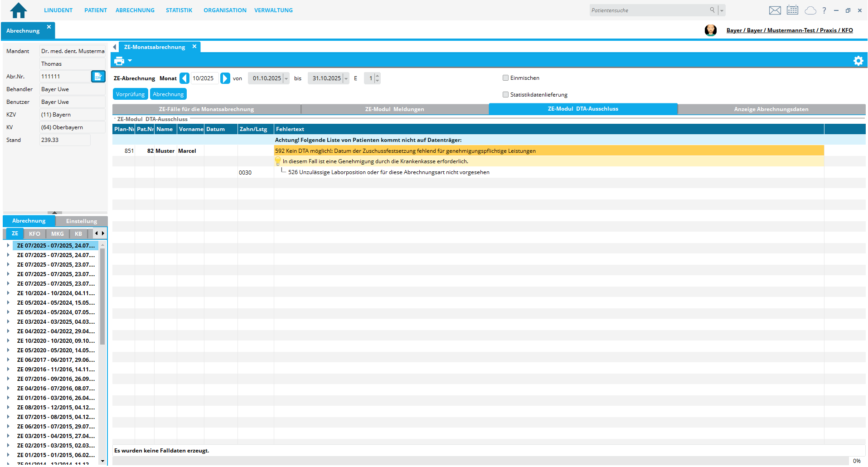Click the home icon
The height and width of the screenshot is (467, 868).
pyautogui.click(x=19, y=10)
